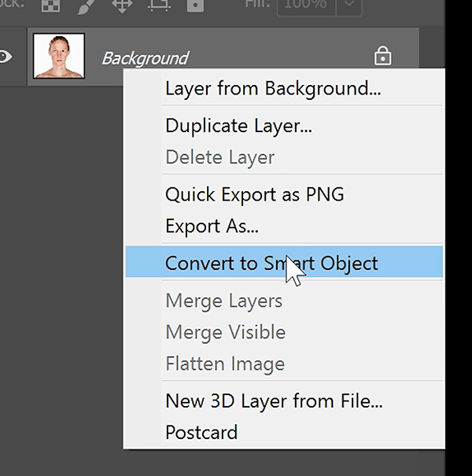Click lock transparent pixels icon

click(x=51, y=6)
